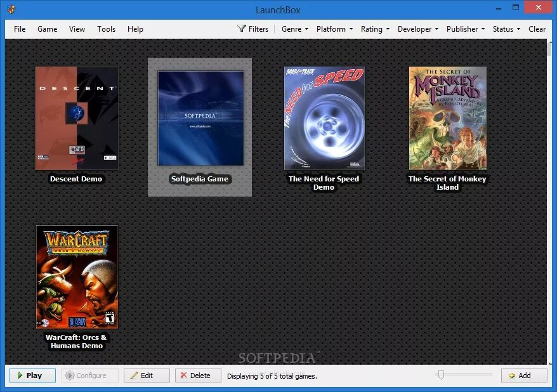
Task: Open the View menu
Action: (77, 29)
